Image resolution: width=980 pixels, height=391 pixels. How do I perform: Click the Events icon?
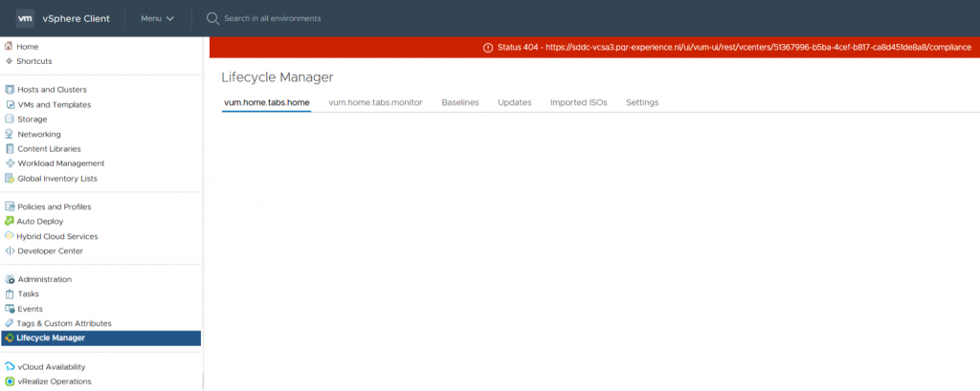pos(10,309)
